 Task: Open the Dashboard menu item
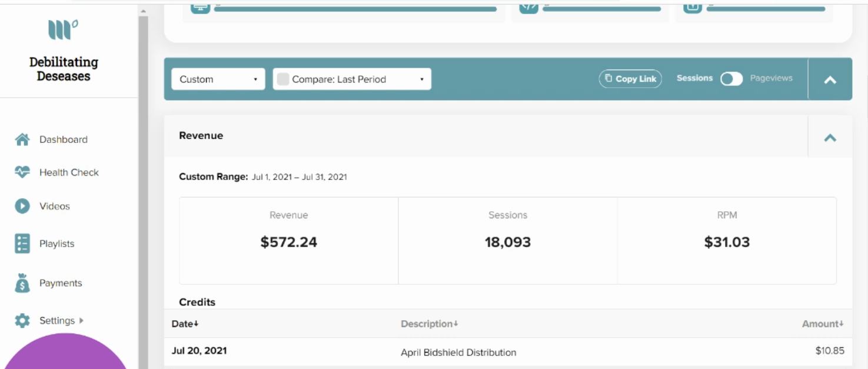(64, 139)
